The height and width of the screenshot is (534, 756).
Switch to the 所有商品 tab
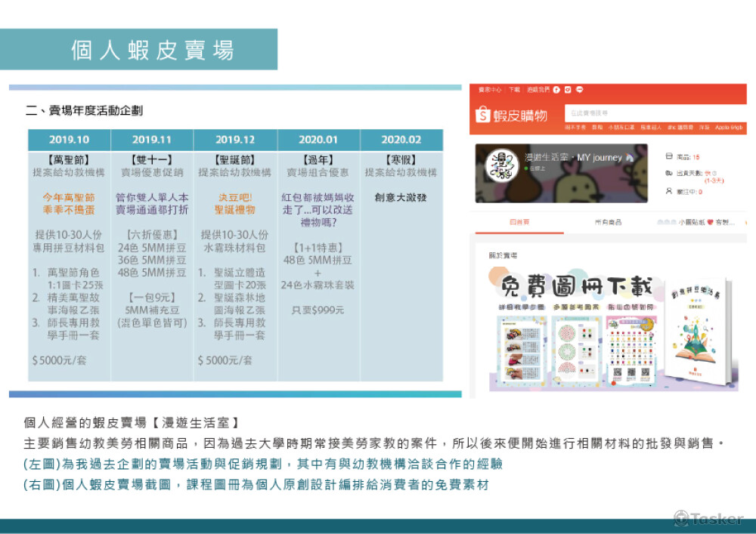point(608,222)
